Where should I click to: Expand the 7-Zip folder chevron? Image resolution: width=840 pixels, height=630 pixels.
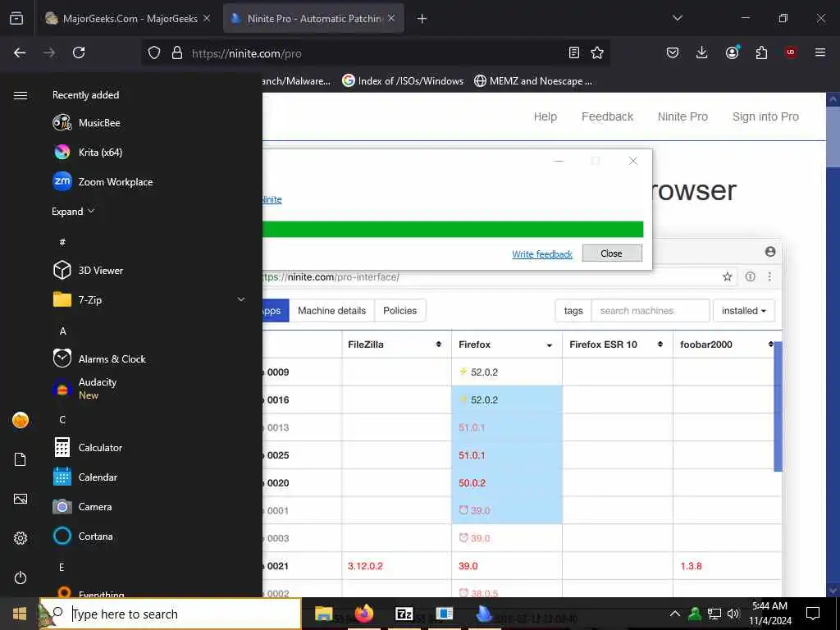241,299
